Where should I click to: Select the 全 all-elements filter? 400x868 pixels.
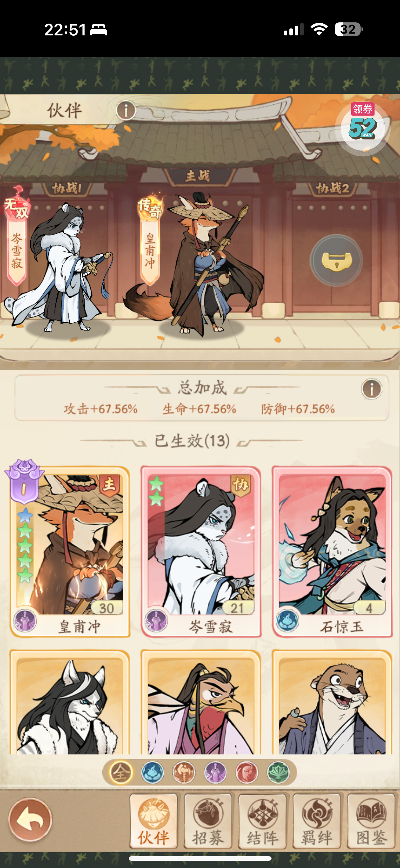(x=121, y=772)
